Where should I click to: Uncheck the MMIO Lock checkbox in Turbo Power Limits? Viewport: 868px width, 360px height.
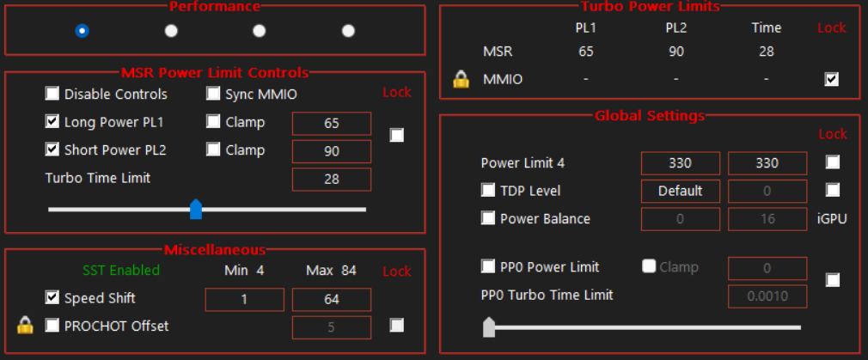(x=831, y=80)
